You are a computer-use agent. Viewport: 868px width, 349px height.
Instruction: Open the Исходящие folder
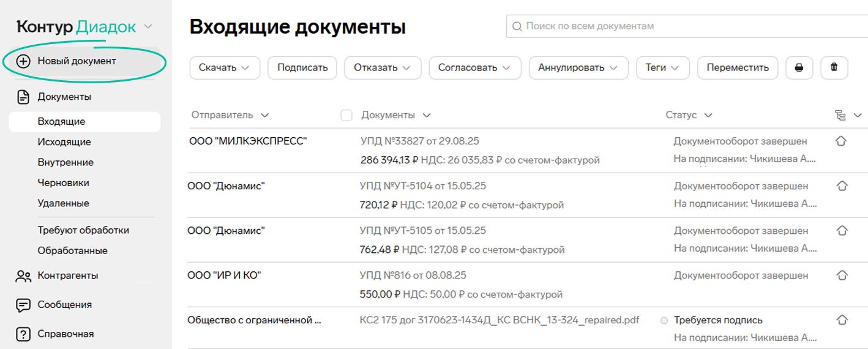(64, 142)
